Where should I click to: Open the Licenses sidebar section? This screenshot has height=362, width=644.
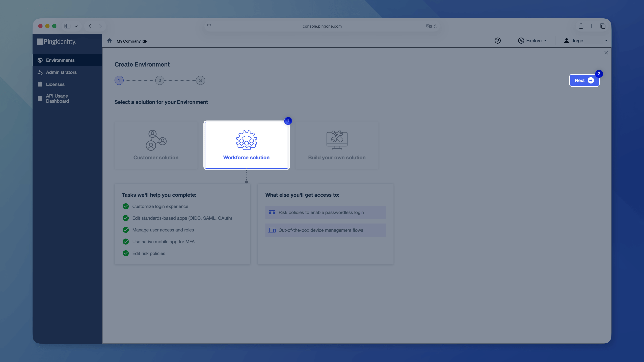67,84
